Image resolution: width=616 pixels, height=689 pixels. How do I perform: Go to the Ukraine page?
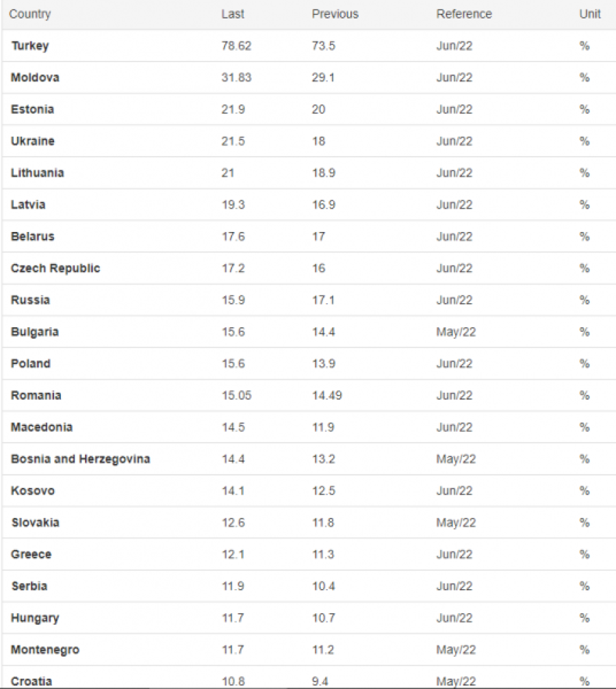[x=33, y=141]
